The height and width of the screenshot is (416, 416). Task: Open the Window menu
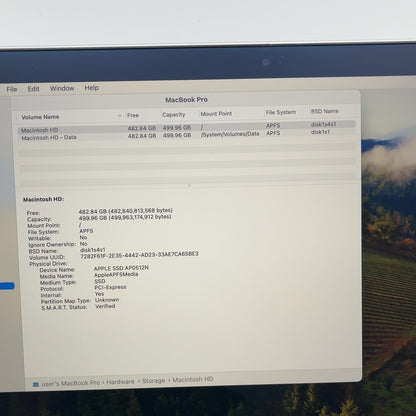click(62, 88)
